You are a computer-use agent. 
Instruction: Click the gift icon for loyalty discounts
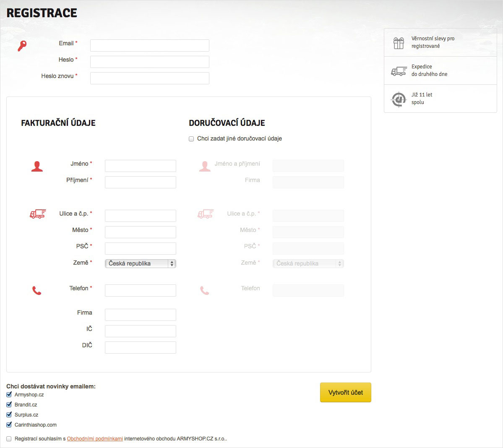click(x=399, y=43)
